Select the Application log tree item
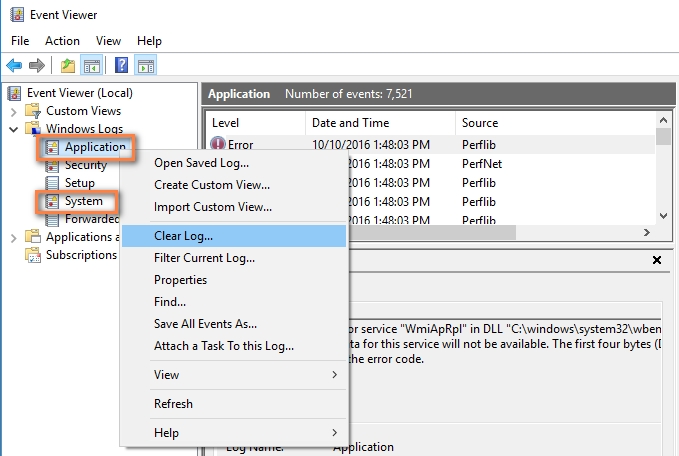Image resolution: width=679 pixels, height=456 pixels. (x=95, y=147)
